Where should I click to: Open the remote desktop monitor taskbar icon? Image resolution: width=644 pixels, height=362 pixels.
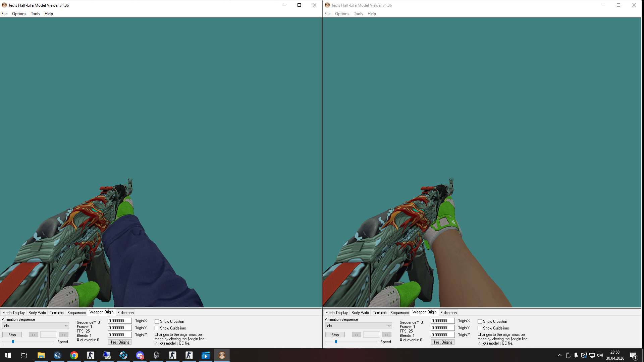[x=107, y=355]
